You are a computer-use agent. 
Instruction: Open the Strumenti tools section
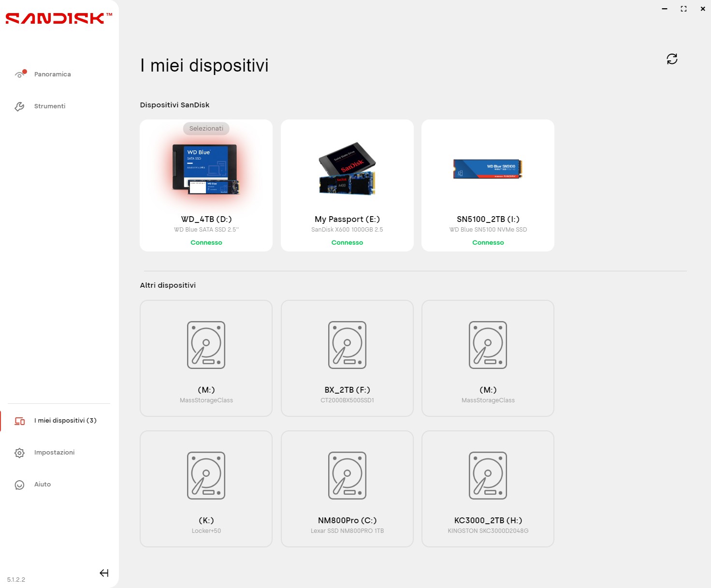[49, 106]
